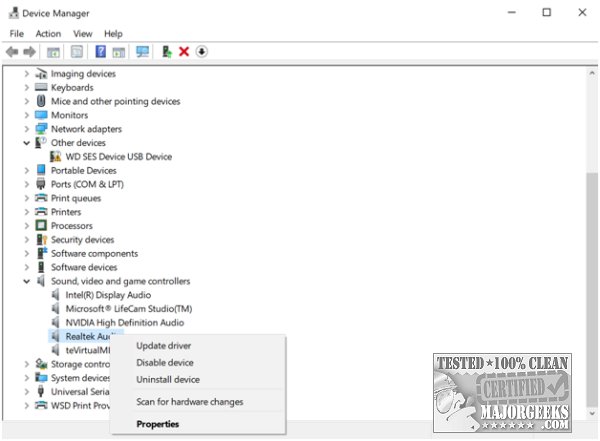The height and width of the screenshot is (441, 600).
Task: Click the Monitors category icon
Action: 41,115
